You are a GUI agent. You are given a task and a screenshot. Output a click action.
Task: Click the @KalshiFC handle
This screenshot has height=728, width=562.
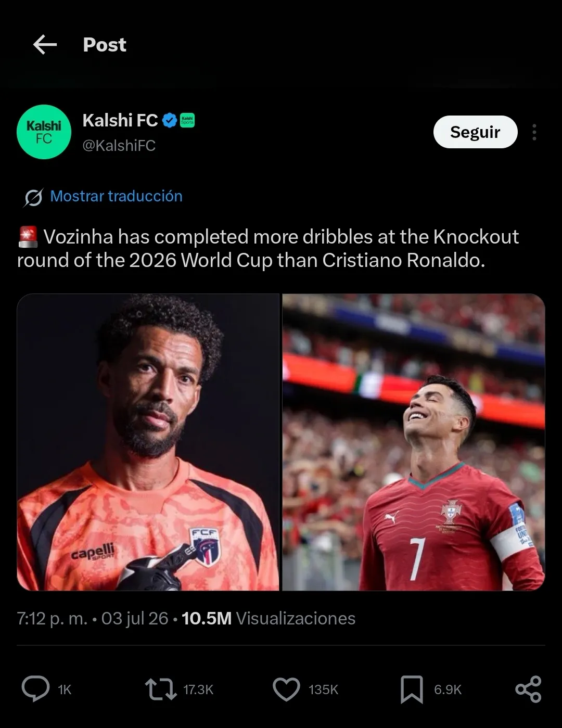pos(119,146)
